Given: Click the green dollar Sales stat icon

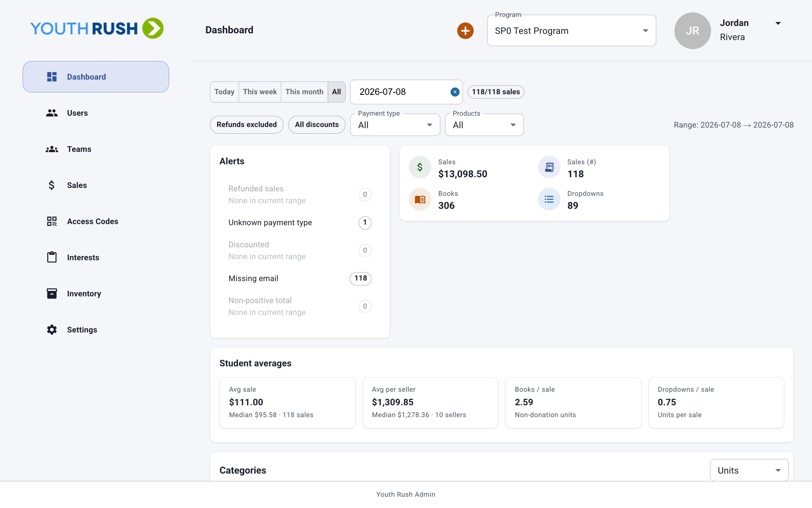Looking at the screenshot, I should (x=420, y=167).
